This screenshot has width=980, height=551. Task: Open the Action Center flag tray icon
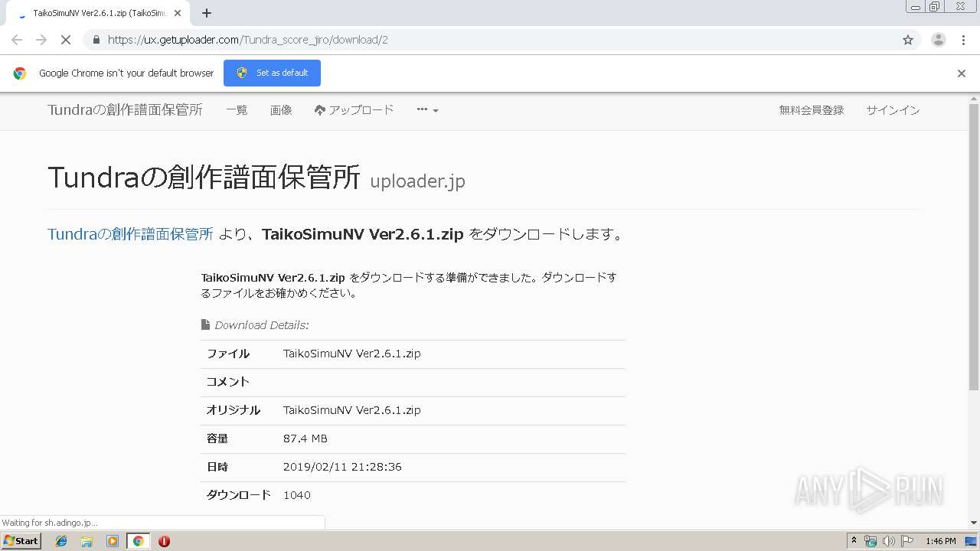coord(907,541)
